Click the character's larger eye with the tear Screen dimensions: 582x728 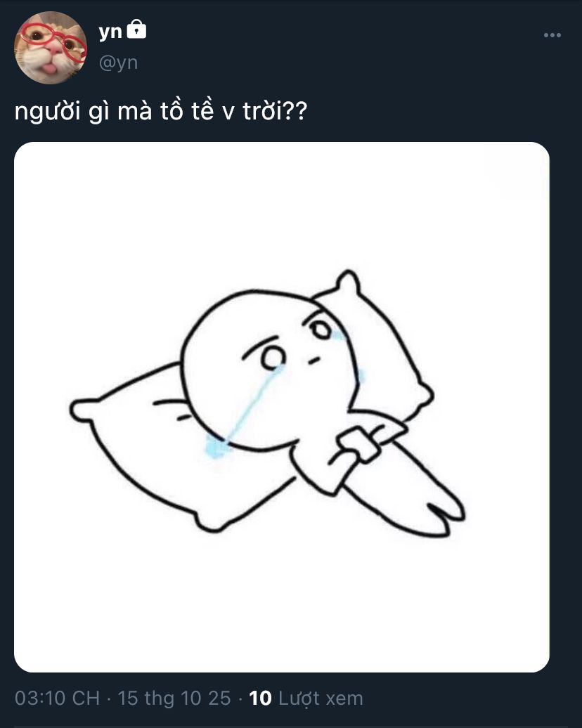pyautogui.click(x=273, y=358)
